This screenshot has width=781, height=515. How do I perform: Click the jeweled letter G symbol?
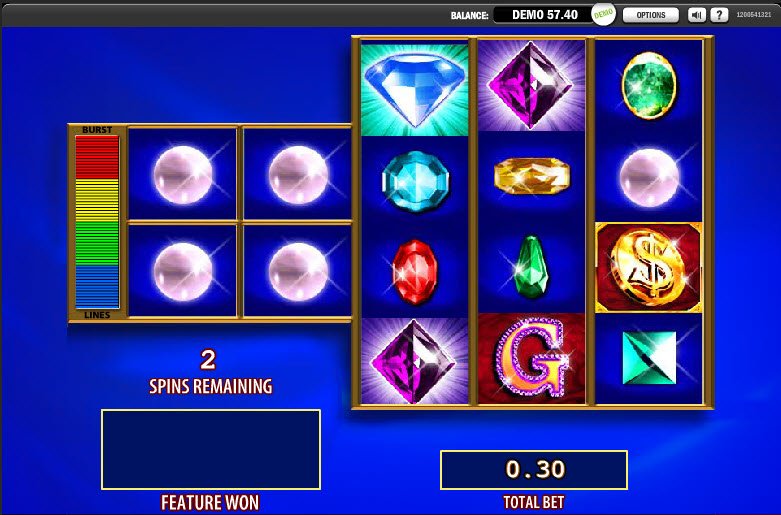[531, 358]
